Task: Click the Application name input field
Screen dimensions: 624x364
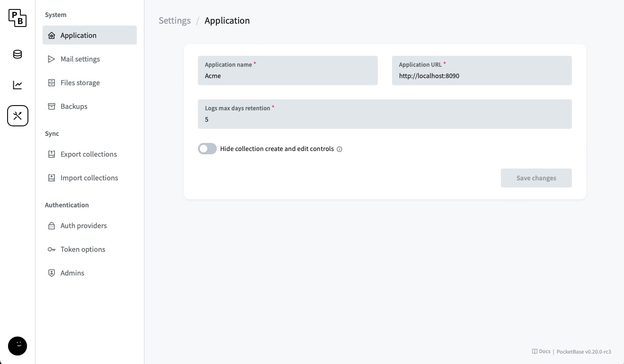Action: (288, 76)
